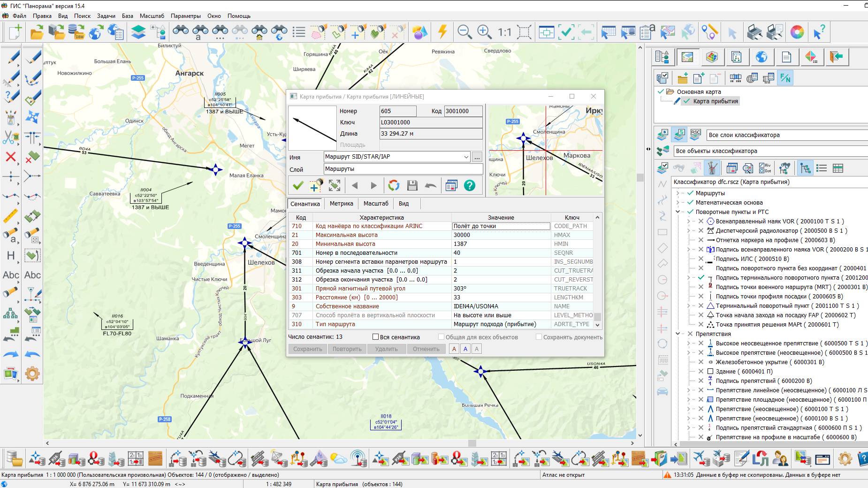Click the floppy disk save icon

click(x=412, y=186)
